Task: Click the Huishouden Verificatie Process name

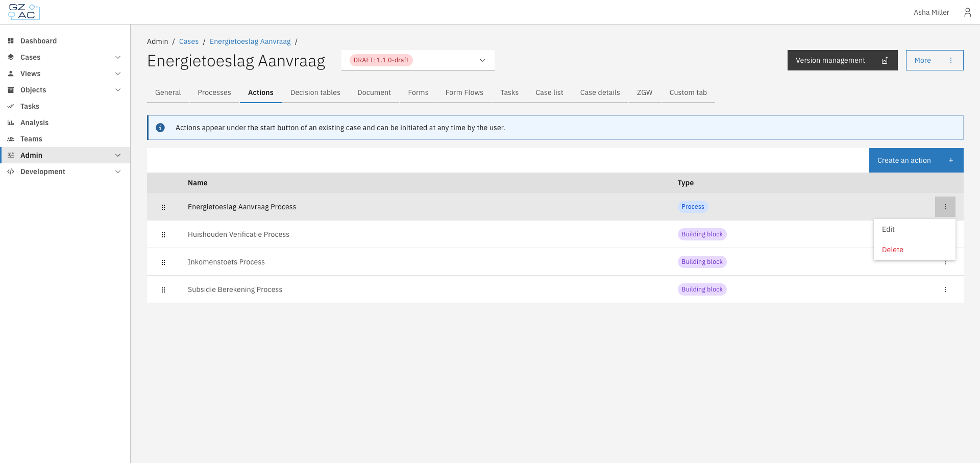Action: (238, 234)
